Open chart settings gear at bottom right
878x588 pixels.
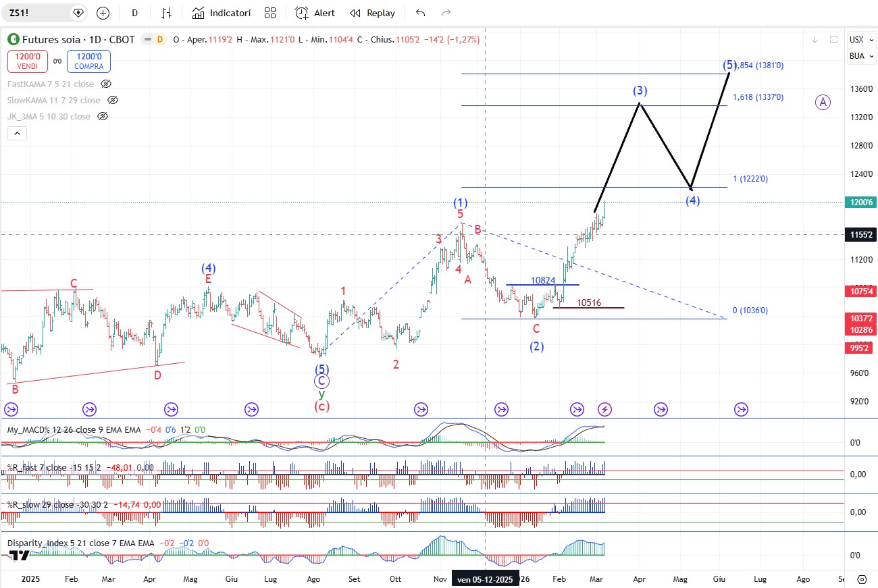pyautogui.click(x=862, y=579)
